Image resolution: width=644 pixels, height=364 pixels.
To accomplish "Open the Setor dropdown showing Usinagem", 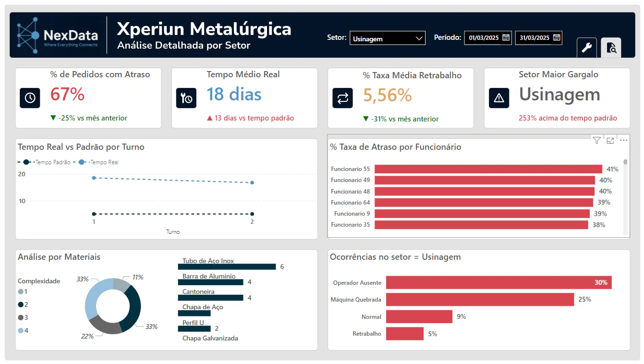I will 388,38.
